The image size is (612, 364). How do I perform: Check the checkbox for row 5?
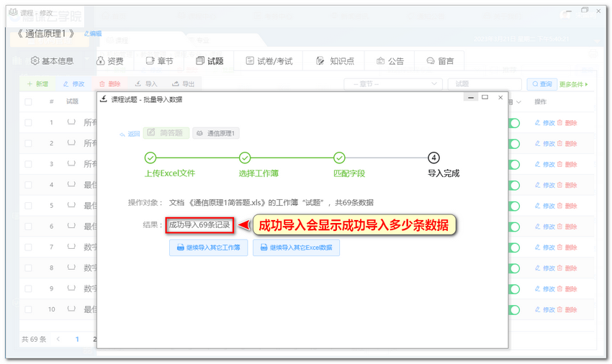tap(29, 206)
